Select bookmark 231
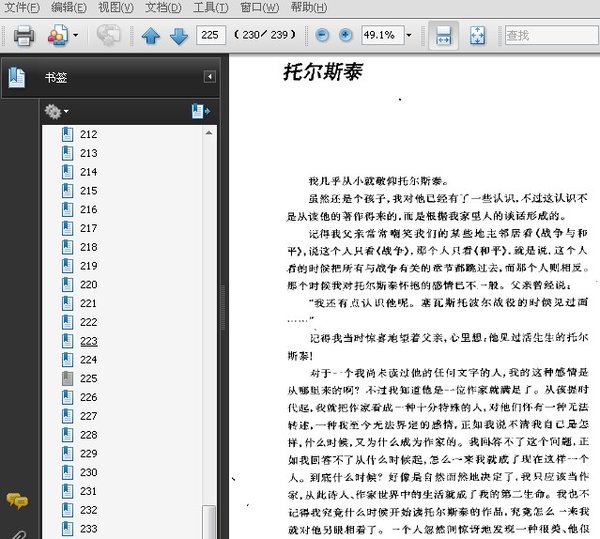The image size is (600, 539). (89, 491)
